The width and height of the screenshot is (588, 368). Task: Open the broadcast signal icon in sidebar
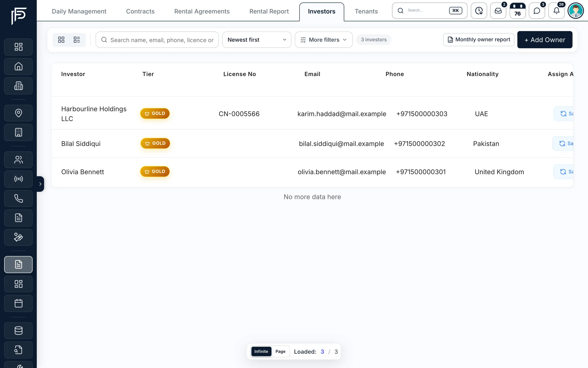point(18,179)
